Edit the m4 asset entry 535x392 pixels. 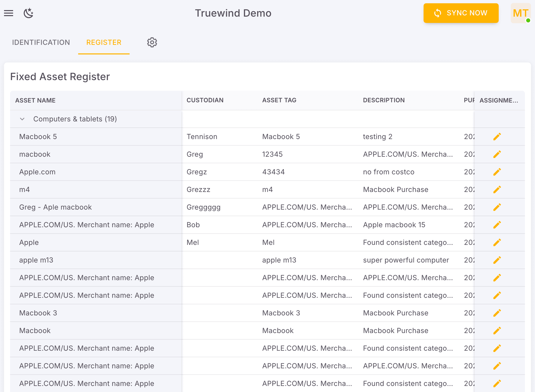pyautogui.click(x=496, y=189)
